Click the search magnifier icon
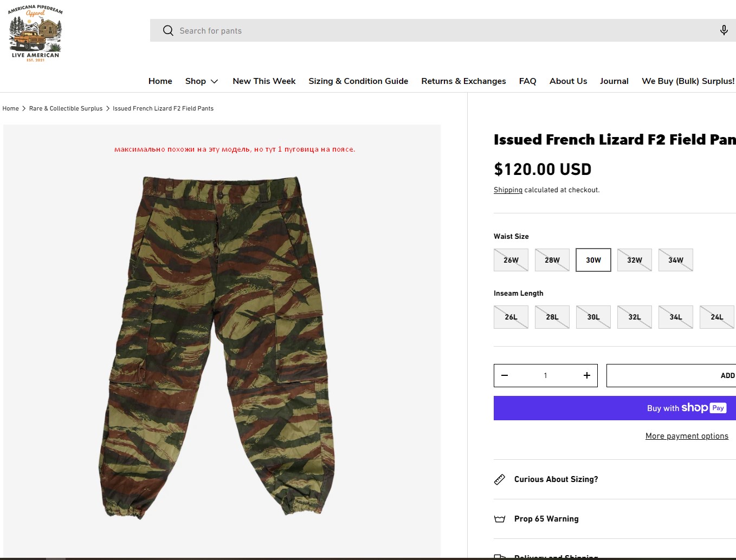The image size is (736, 560). (168, 31)
